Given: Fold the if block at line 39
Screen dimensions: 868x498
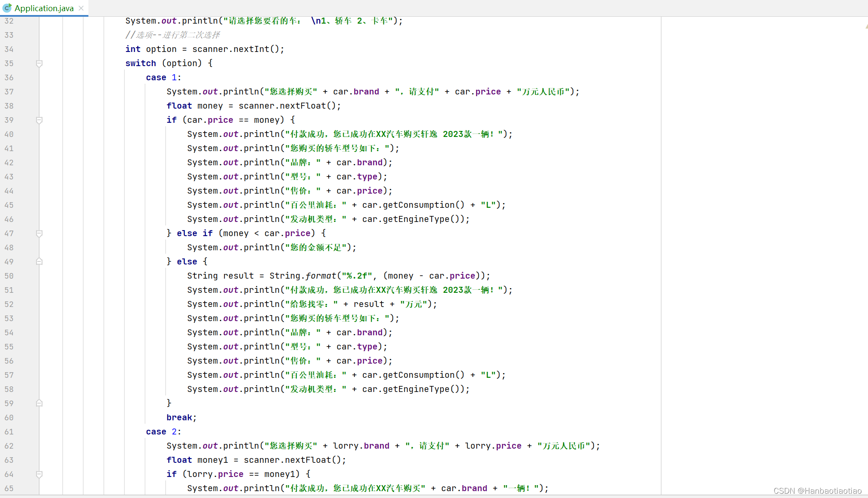Looking at the screenshot, I should click(x=39, y=120).
